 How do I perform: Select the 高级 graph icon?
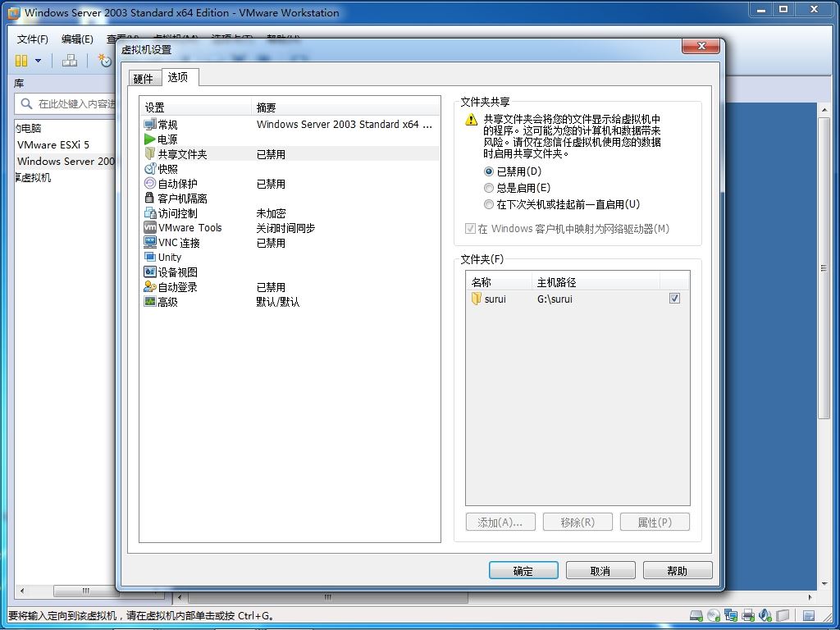tap(150, 302)
